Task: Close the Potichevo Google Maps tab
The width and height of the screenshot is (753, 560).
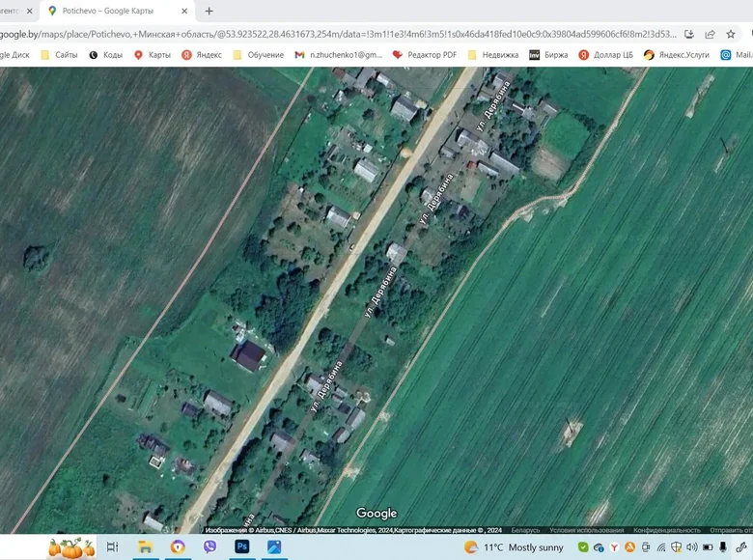Action: click(184, 11)
